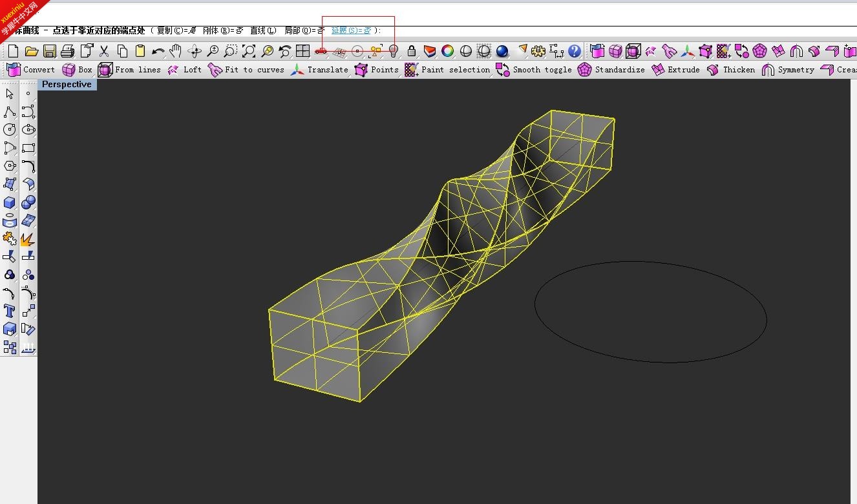
Task: Select the Polyline tool
Action: (x=10, y=112)
